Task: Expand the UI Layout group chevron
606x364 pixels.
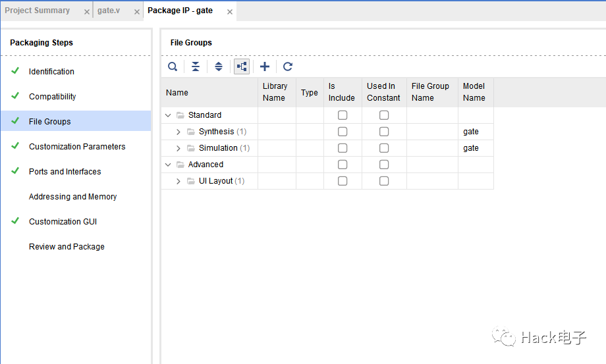Action: click(x=178, y=182)
